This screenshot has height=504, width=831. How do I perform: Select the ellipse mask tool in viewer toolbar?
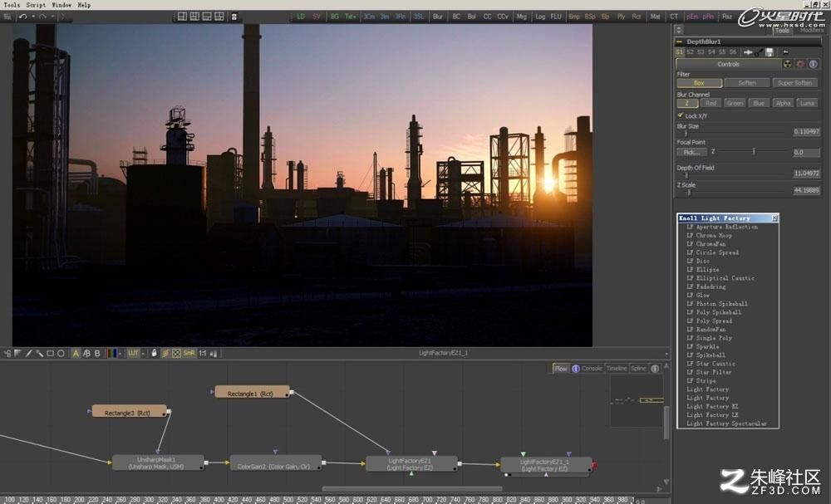point(61,353)
